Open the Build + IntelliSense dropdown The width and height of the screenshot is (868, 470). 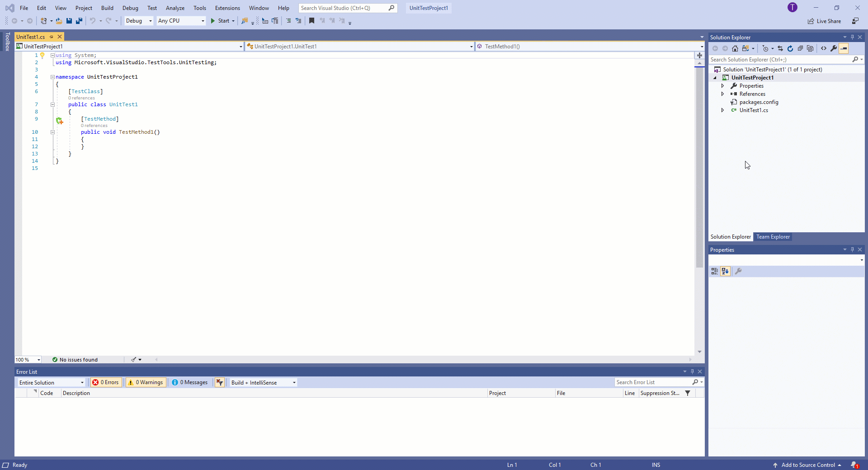[x=263, y=382]
